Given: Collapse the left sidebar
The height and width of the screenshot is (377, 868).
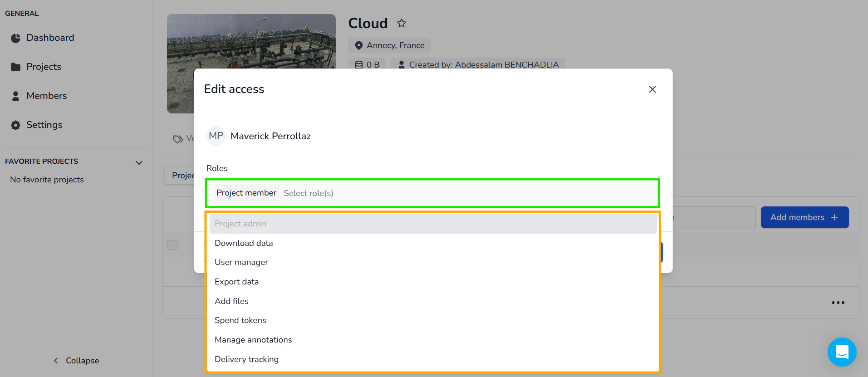Looking at the screenshot, I should point(76,361).
